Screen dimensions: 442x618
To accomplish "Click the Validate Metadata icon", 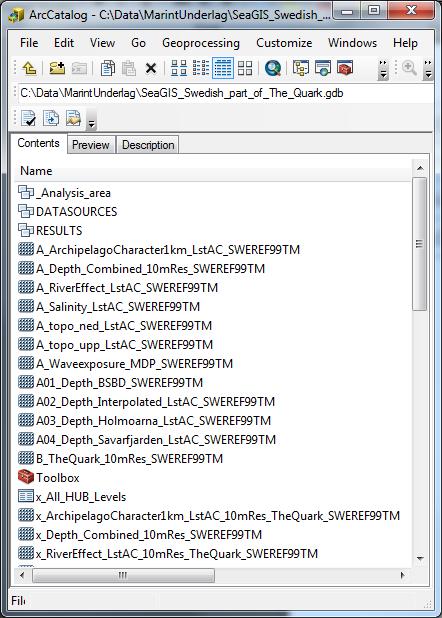I will click(x=28, y=118).
